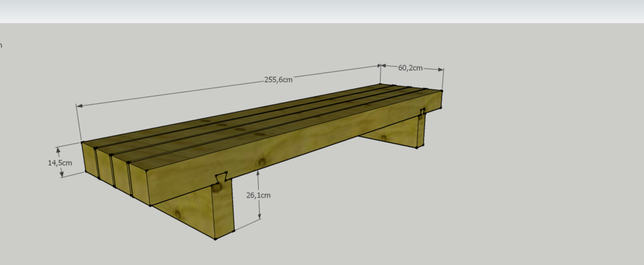Viewport: 644px width, 265px height.
Task: Click the wood knot on the beam's side face
Action: click(261, 161)
